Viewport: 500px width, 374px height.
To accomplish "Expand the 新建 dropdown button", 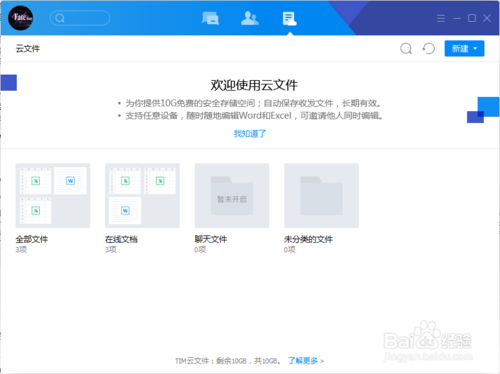I will tap(464, 49).
